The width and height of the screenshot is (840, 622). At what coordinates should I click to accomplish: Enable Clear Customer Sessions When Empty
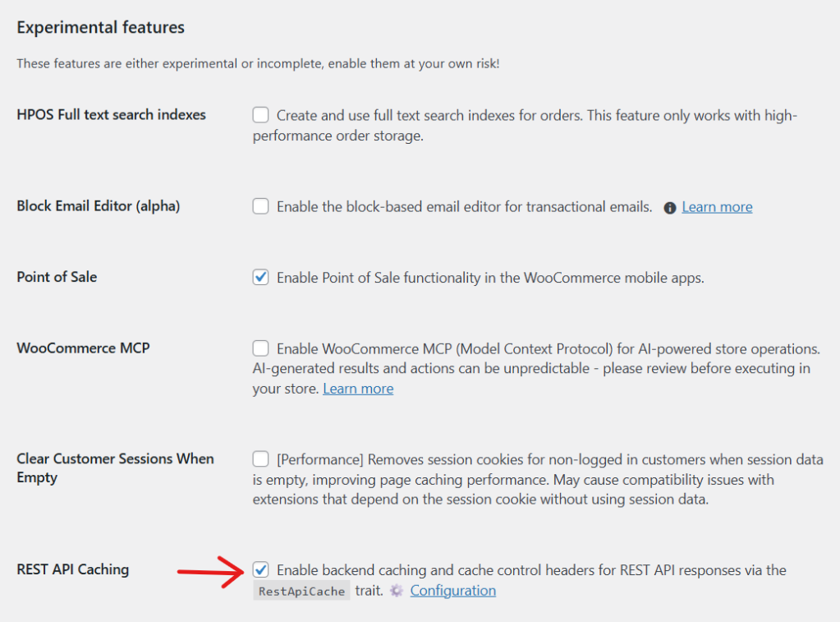260,459
